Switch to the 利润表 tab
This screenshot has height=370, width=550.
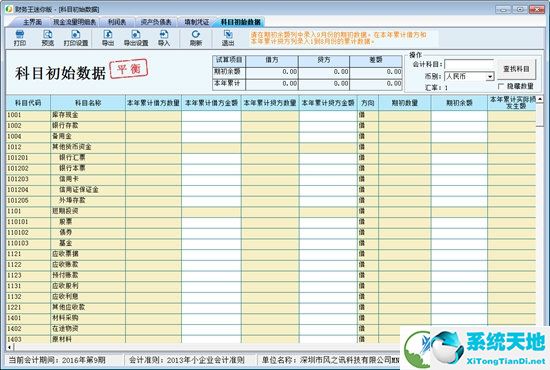[117, 22]
